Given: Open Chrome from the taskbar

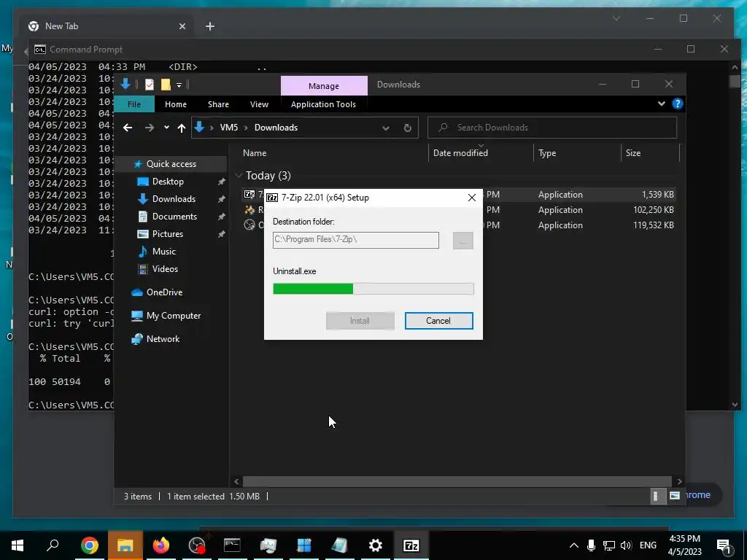Looking at the screenshot, I should (89, 545).
